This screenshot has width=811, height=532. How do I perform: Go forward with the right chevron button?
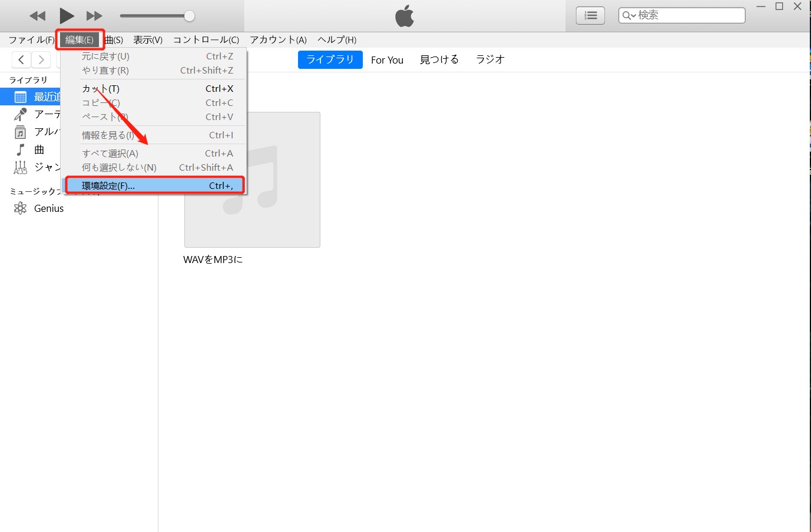(41, 59)
